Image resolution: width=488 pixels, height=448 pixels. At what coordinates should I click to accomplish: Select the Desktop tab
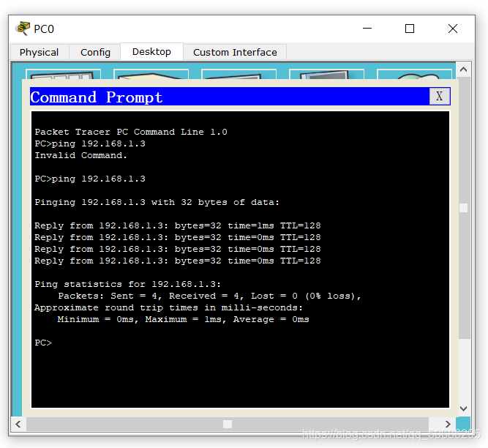pyautogui.click(x=151, y=51)
